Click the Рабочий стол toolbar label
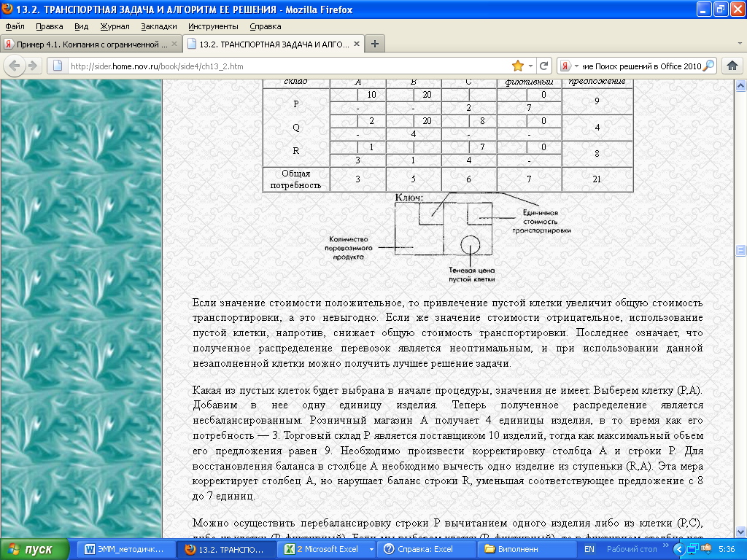Image resolution: width=747 pixels, height=560 pixels. (632, 549)
